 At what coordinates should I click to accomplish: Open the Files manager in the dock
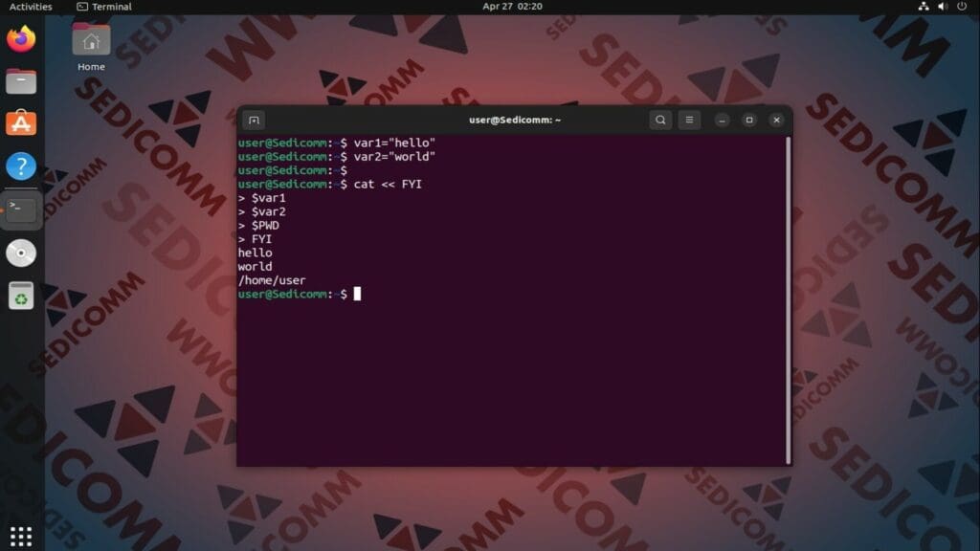tap(21, 81)
